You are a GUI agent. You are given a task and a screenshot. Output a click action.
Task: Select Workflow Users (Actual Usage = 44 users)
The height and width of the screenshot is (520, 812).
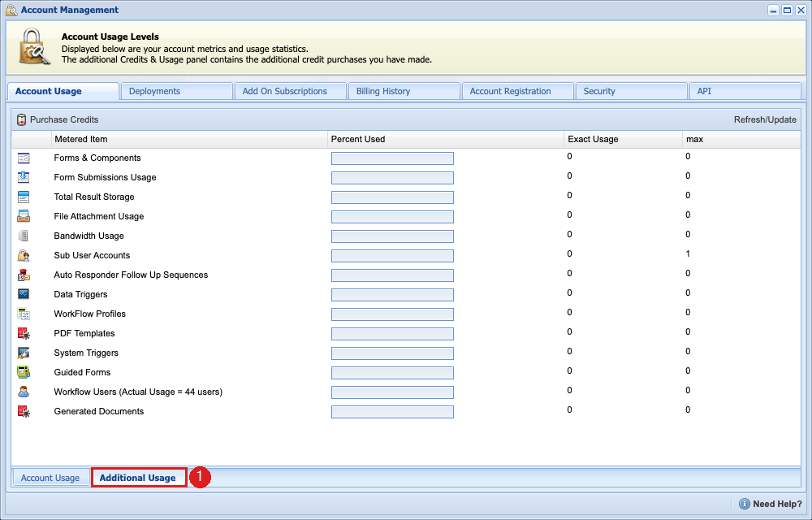click(x=138, y=392)
